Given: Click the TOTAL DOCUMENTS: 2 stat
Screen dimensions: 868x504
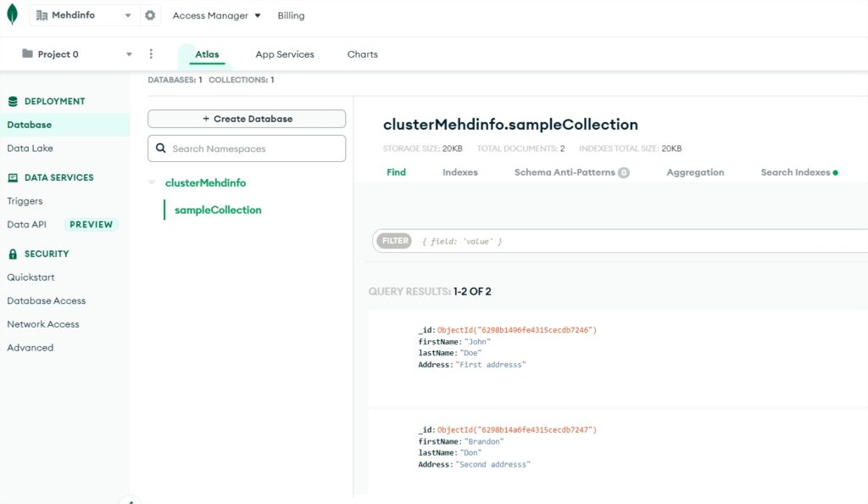Looking at the screenshot, I should coord(521,148).
